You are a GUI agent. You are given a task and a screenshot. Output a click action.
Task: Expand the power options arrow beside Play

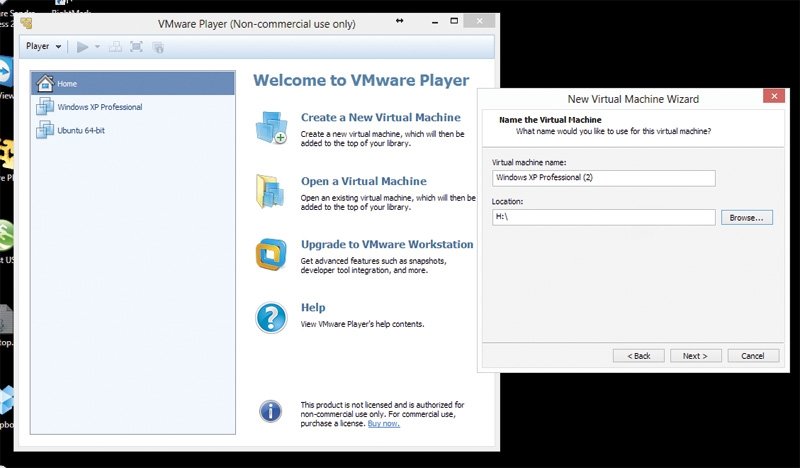click(97, 47)
